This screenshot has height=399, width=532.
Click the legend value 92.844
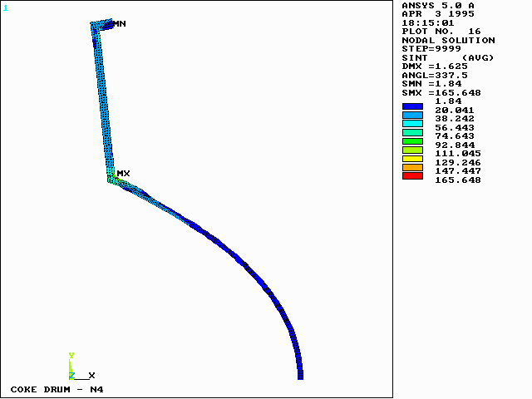point(455,145)
